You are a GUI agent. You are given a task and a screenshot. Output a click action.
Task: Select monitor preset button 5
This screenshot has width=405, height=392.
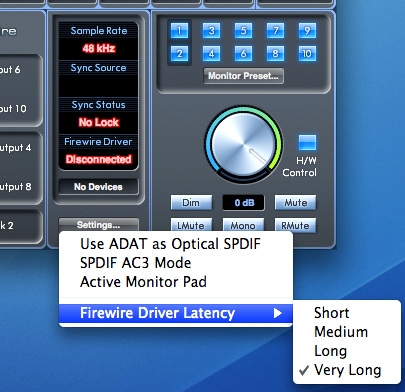[x=243, y=31]
